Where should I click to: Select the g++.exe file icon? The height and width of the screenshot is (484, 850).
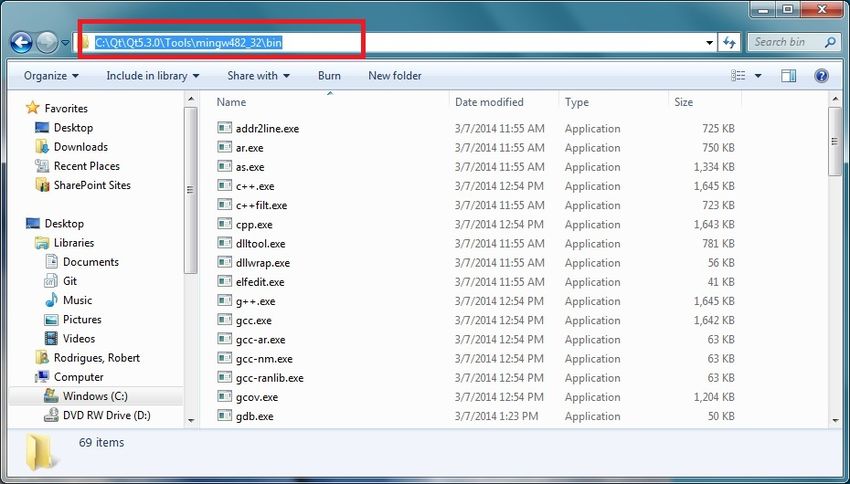224,301
